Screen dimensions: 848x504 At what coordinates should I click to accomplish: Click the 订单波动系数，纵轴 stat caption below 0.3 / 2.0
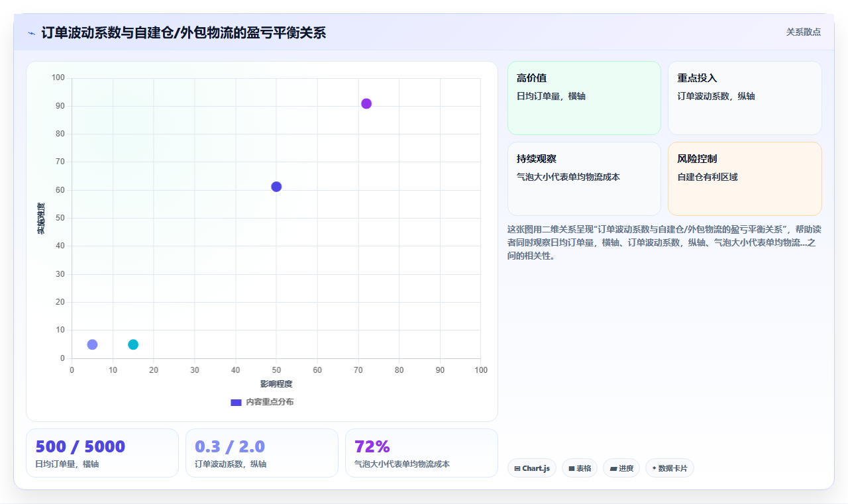point(231,464)
